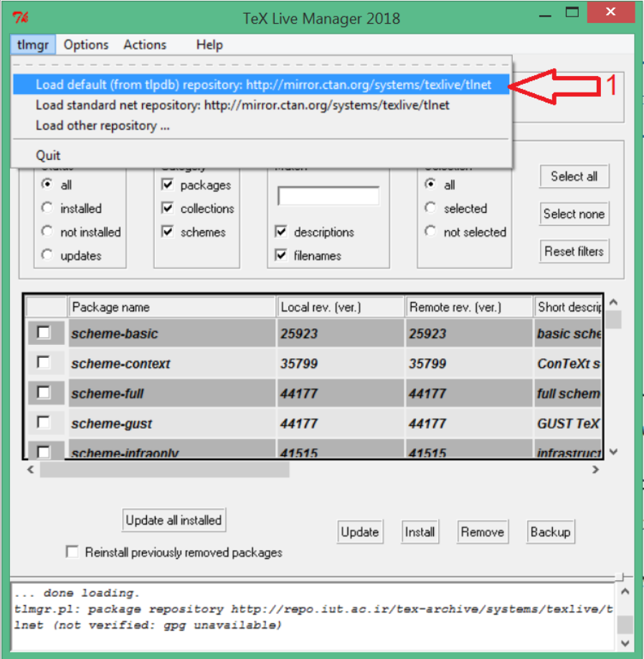Click the horizontal scrollbar right arrow

[596, 470]
